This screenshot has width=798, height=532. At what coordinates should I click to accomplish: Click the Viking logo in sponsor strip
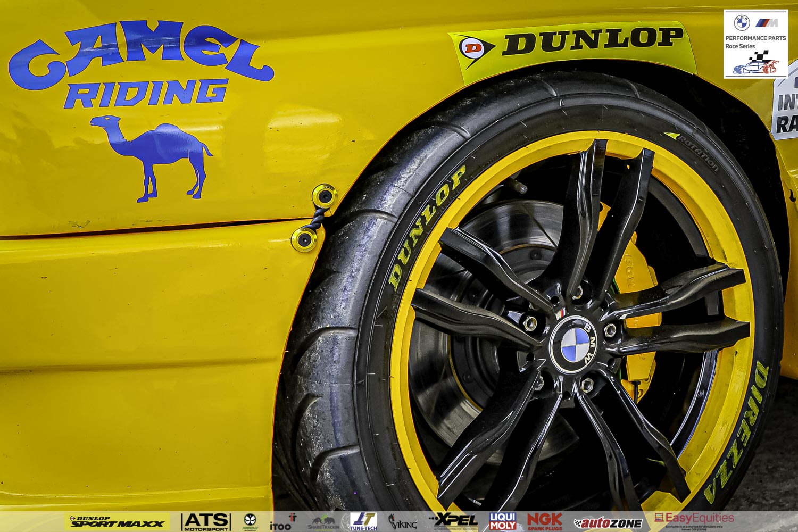(402, 522)
